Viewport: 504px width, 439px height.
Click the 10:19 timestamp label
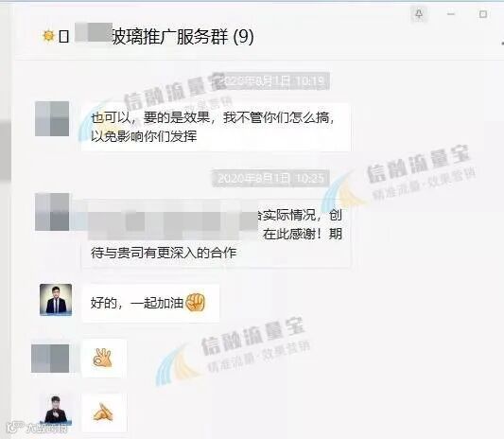click(275, 81)
